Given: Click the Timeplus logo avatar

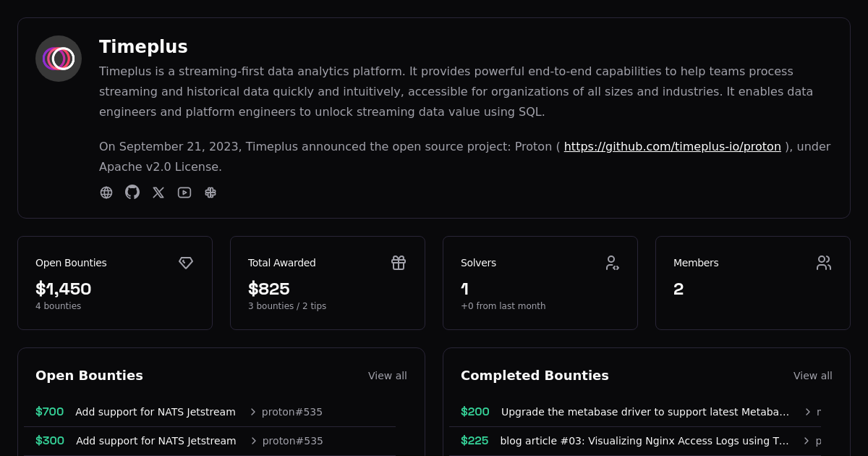Looking at the screenshot, I should (59, 59).
